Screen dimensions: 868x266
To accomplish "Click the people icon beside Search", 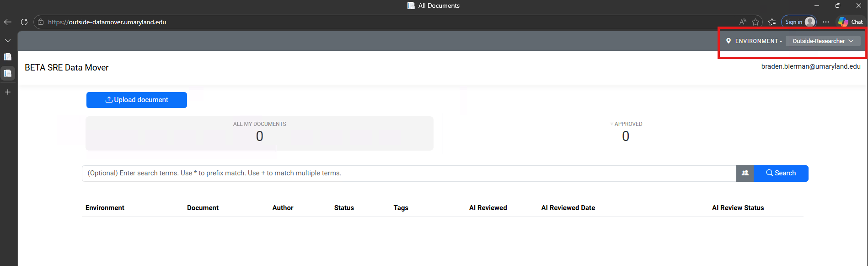I will [745, 174].
